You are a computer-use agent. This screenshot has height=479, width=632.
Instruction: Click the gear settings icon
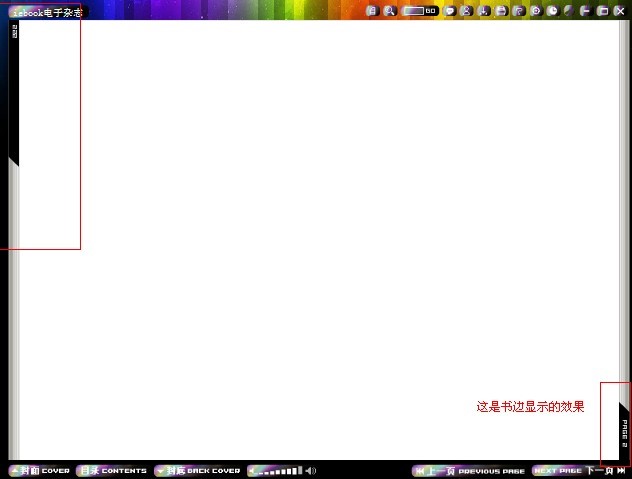coord(536,11)
